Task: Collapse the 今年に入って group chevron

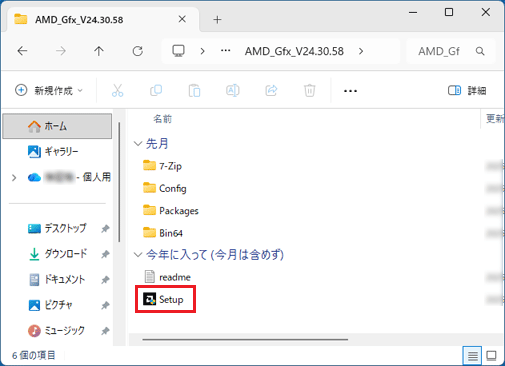Action: 138,255
